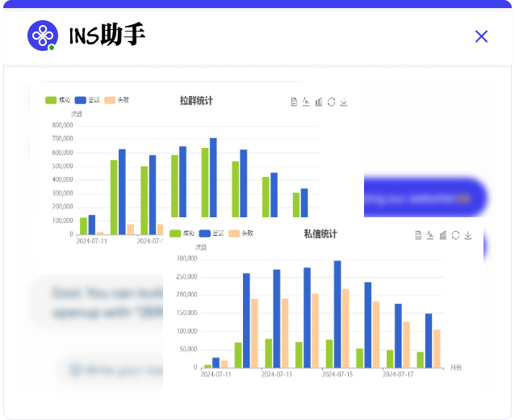Viewport: 515px width, 420px height.
Task: Switch 私信统计 chart to line chart
Action: click(x=430, y=235)
